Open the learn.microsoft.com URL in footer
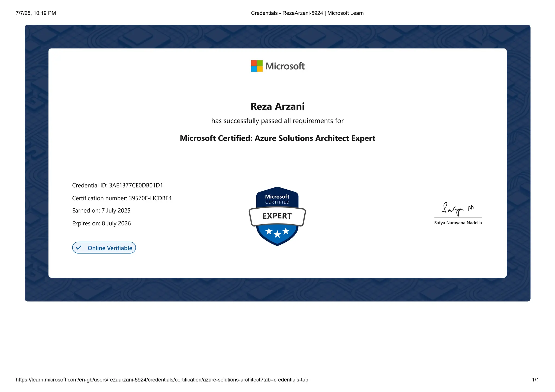The width and height of the screenshot is (555, 392). 162,380
